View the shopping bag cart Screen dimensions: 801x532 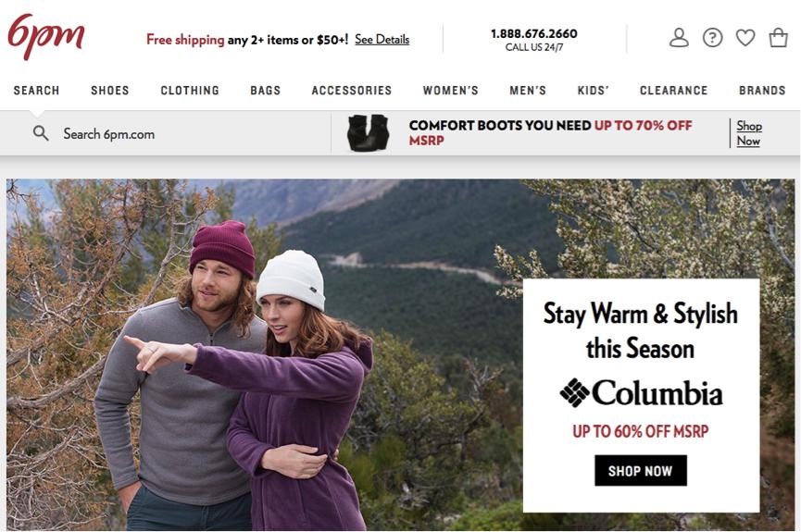click(779, 38)
